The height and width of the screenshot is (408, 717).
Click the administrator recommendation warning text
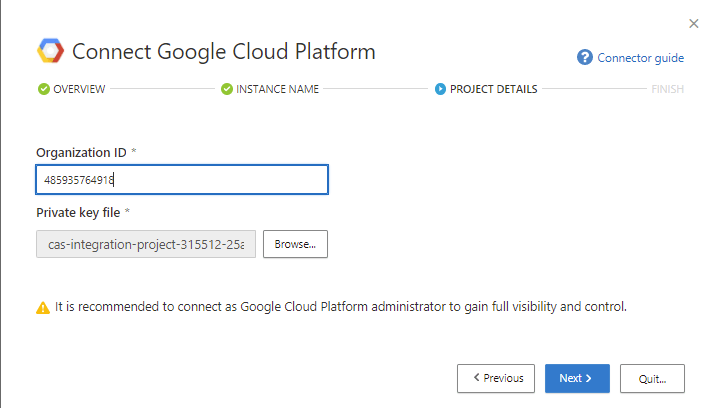tap(340, 307)
